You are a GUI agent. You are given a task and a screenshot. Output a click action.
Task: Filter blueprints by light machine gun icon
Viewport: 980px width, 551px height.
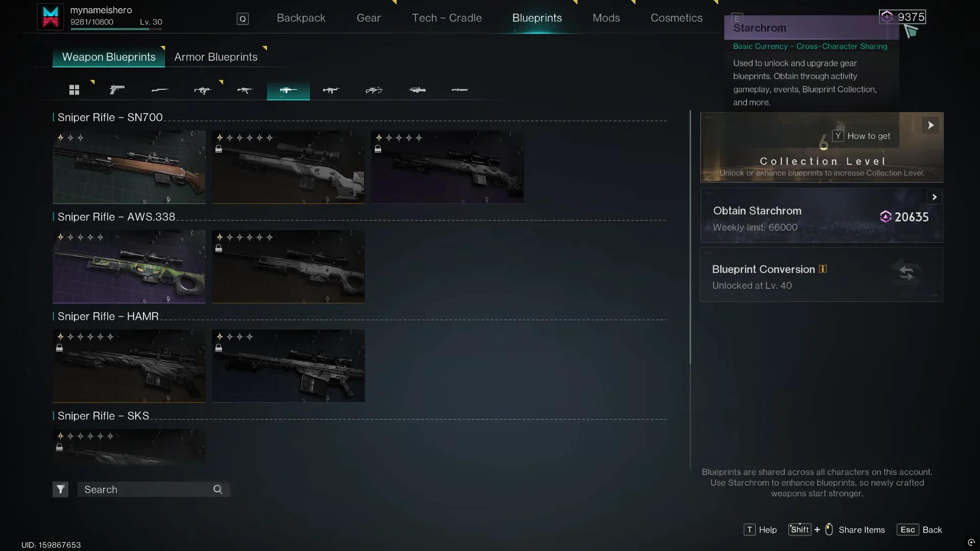click(331, 90)
